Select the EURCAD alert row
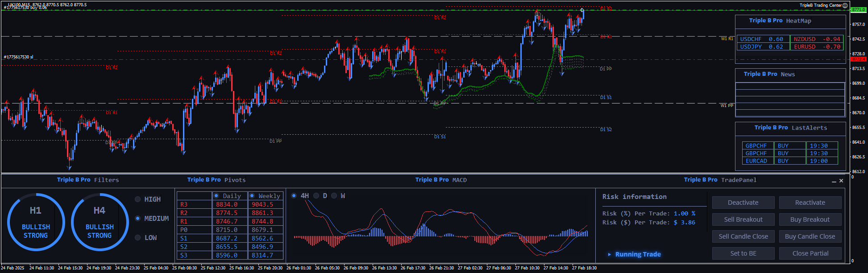This screenshot has width=868, height=273. coord(756,161)
